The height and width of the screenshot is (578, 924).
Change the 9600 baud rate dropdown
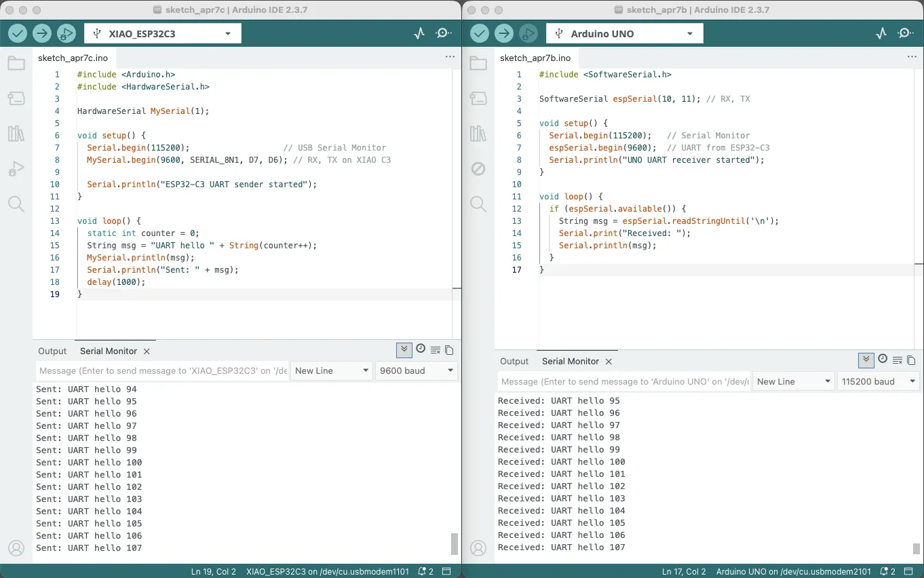[417, 371]
